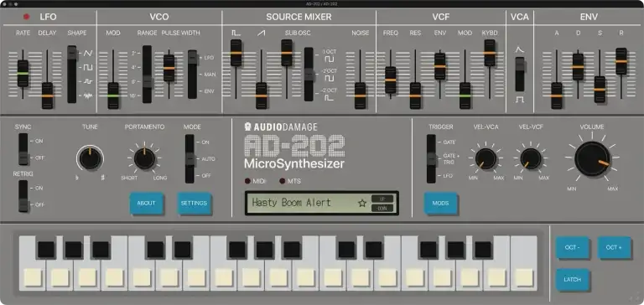Click the sawtooth waveform icon in LFO Shape
644x305 pixels.
coord(88,54)
